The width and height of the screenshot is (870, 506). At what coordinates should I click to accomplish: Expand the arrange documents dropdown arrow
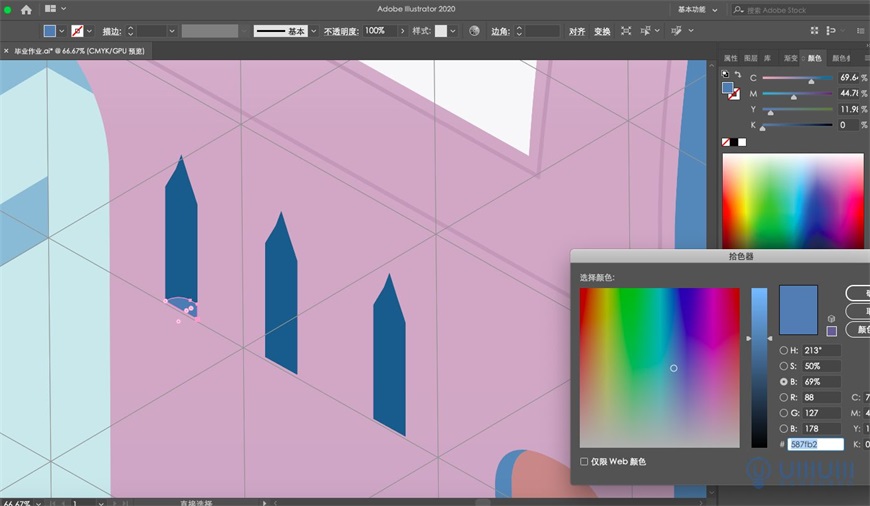point(64,9)
